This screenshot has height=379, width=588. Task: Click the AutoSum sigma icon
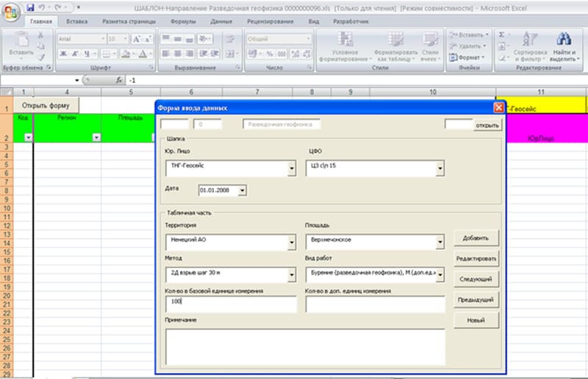[x=502, y=35]
